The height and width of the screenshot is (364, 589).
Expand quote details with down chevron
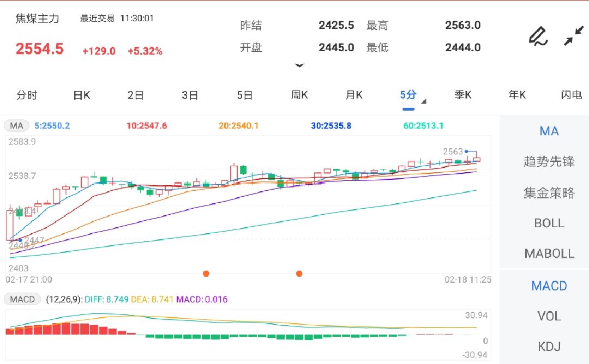point(299,65)
